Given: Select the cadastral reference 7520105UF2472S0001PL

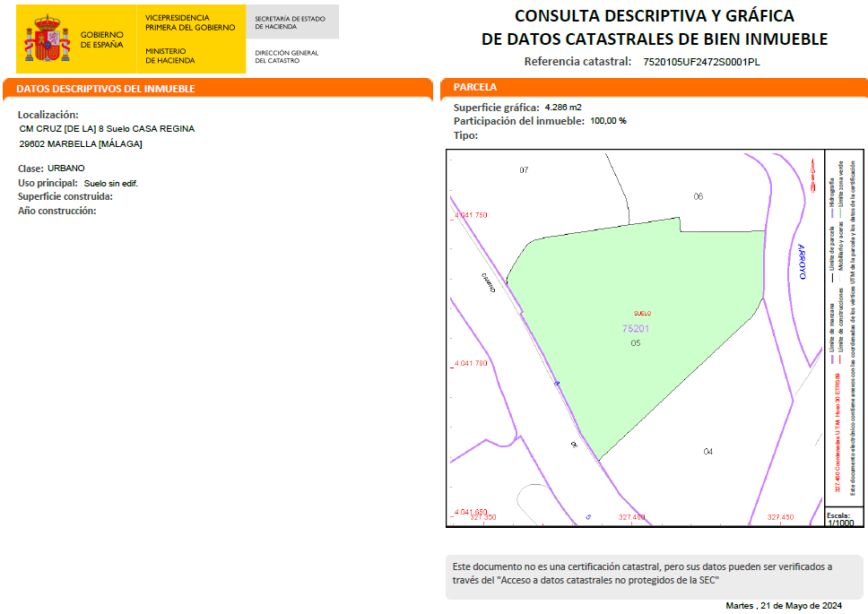Looking at the screenshot, I should coord(701,62).
